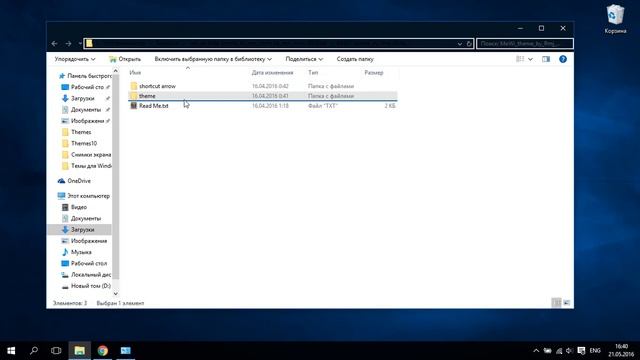Sort by Дата изменения column header

(272, 73)
